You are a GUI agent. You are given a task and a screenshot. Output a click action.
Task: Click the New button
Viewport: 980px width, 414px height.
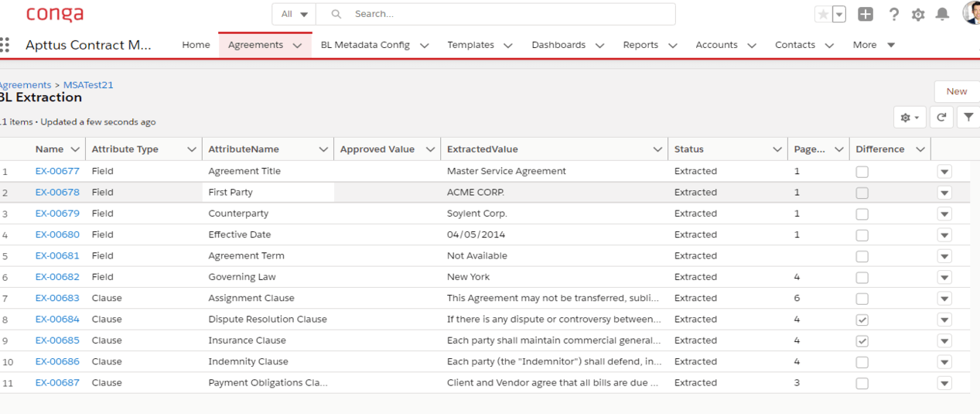coord(956,91)
